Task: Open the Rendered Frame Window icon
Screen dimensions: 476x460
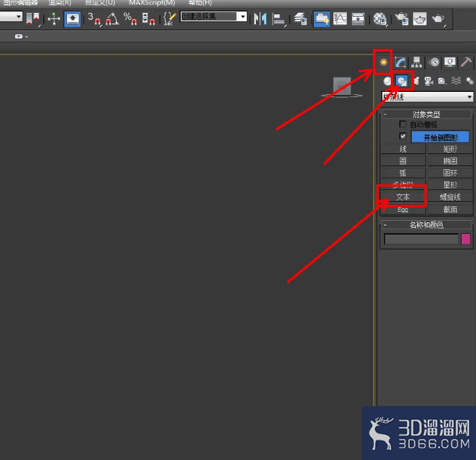Action: point(420,19)
